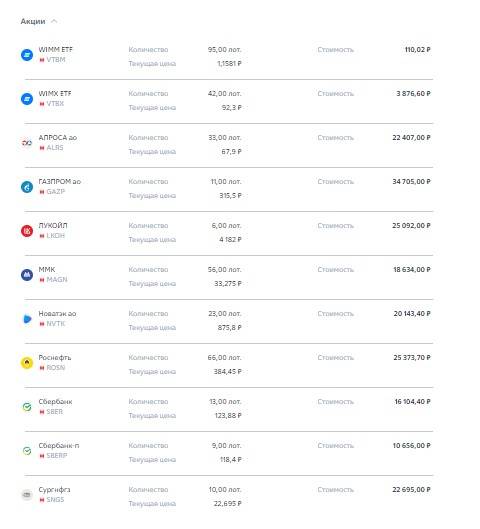Click the Сургнфгз grey logo icon
Viewport: 480px width, 529px height.
[x=27, y=495]
